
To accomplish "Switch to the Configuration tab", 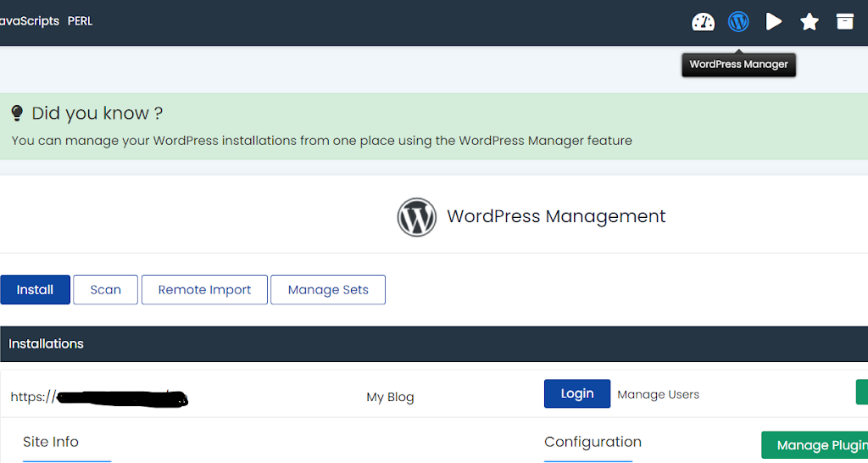I will [x=593, y=442].
